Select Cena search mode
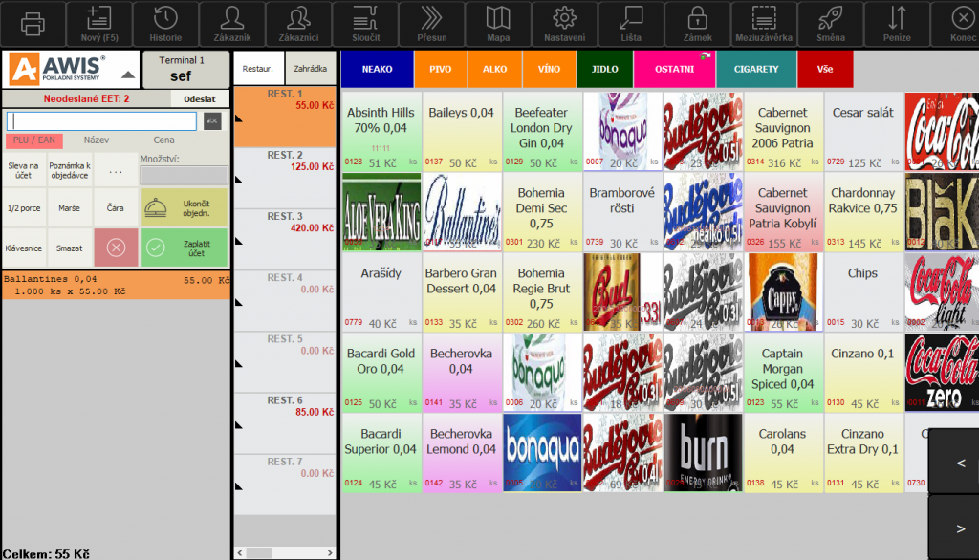 pyautogui.click(x=164, y=140)
